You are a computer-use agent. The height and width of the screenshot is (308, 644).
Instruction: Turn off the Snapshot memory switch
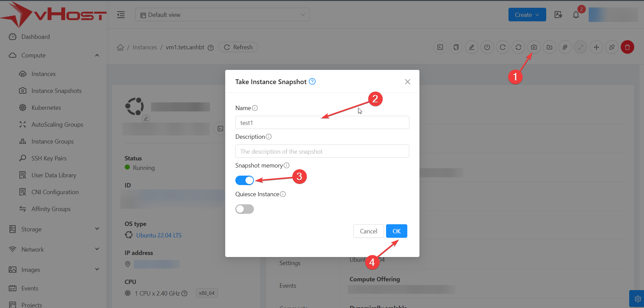point(244,180)
